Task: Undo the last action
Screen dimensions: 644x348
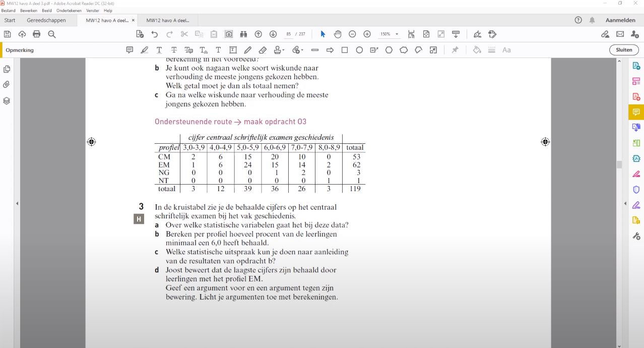Action: pyautogui.click(x=155, y=34)
